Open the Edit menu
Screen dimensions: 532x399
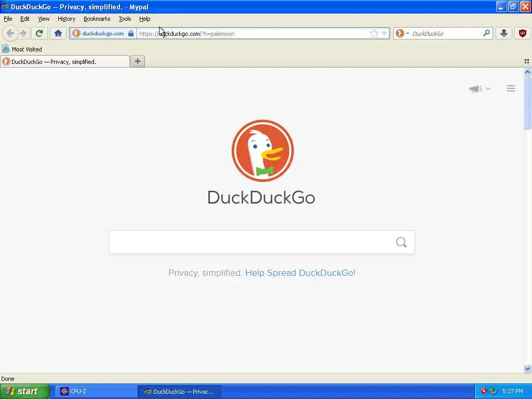pyautogui.click(x=25, y=19)
